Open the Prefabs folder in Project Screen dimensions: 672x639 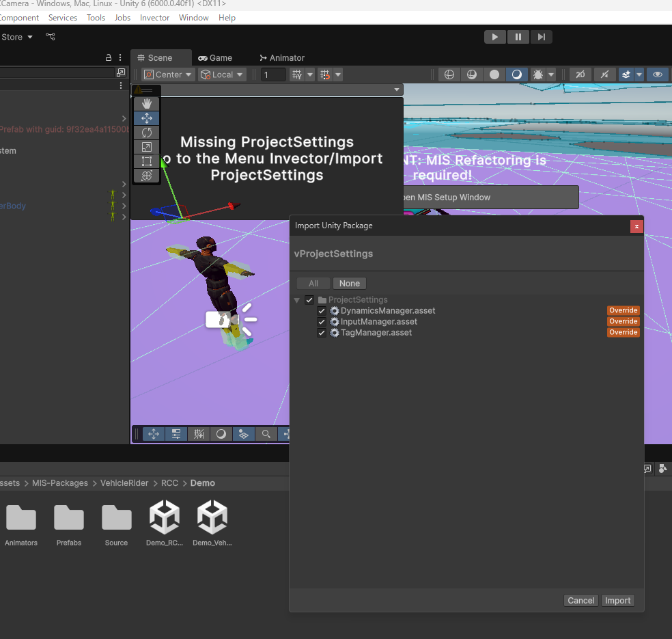coord(69,524)
